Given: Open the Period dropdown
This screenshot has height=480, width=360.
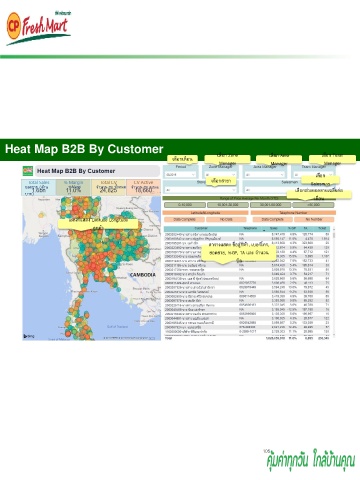Looking at the screenshot, I should pos(181,175).
